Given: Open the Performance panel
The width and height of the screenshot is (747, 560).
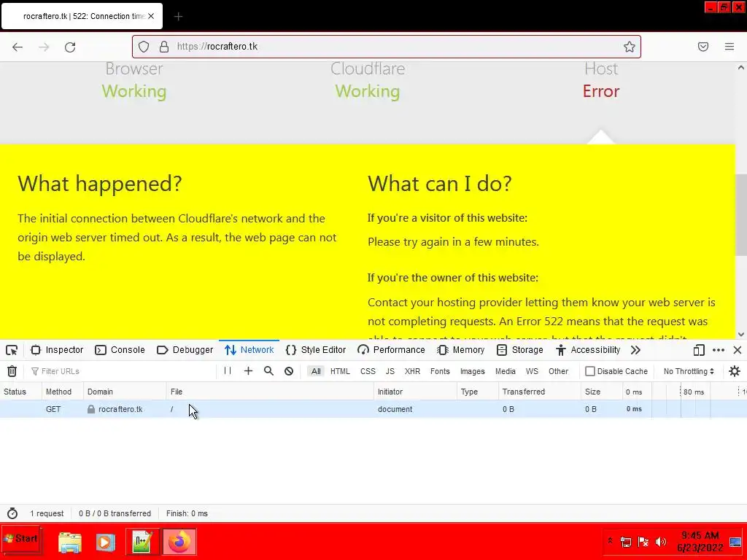Looking at the screenshot, I should (391, 350).
